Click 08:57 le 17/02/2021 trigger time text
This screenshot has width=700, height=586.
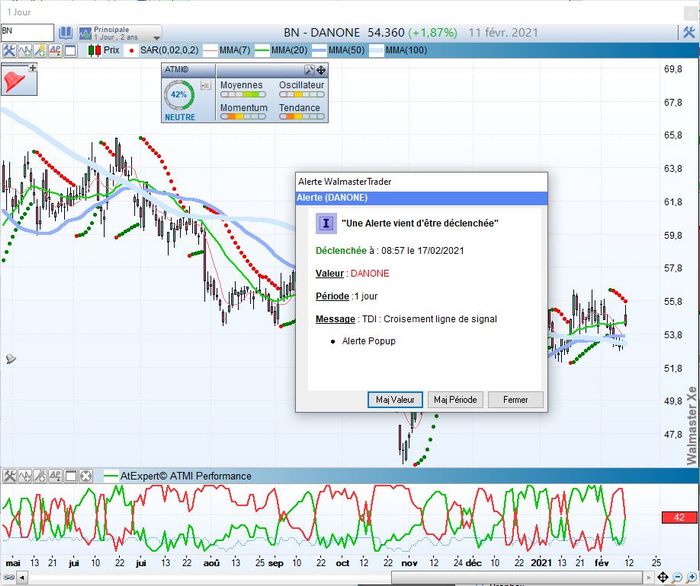(x=422, y=251)
